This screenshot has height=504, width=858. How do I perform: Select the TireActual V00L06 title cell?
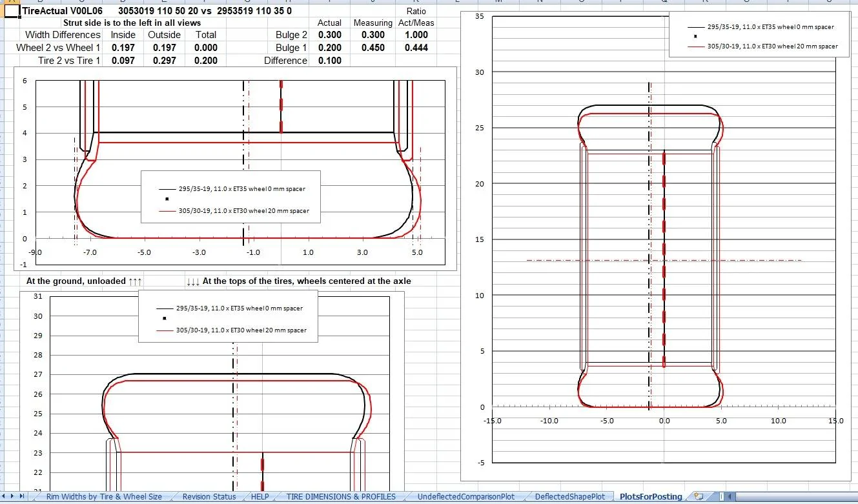click(x=63, y=11)
